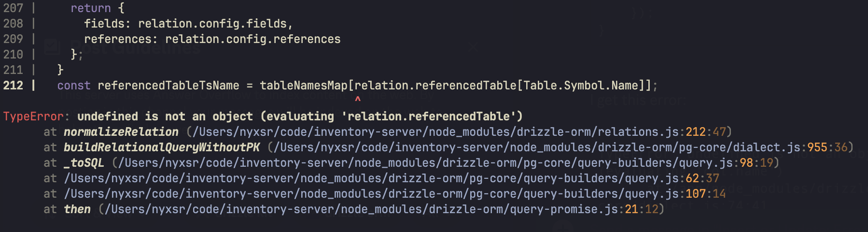Close the faded Post Guidelines dialog
The height and width of the screenshot is (232, 868).
coord(473,47)
